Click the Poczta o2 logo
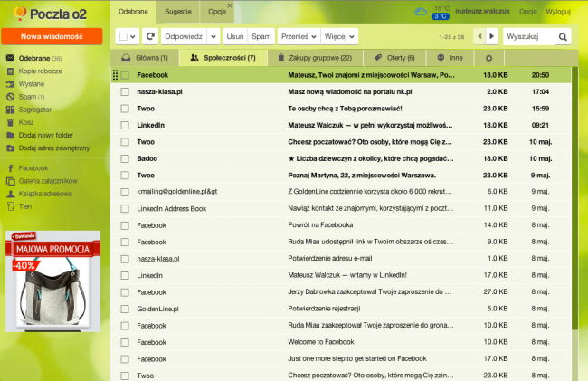 [x=50, y=14]
